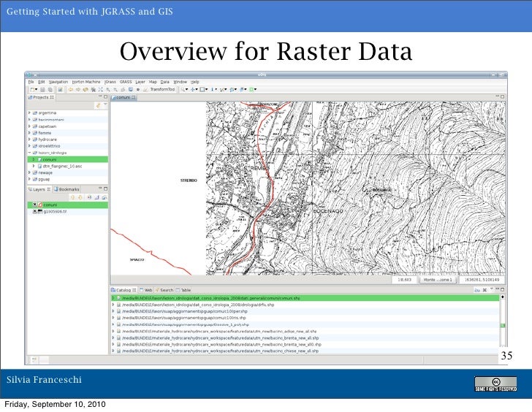The width and height of the screenshot is (532, 412).
Task: Click the Monte zone 1 CRS button
Action: [438, 280]
